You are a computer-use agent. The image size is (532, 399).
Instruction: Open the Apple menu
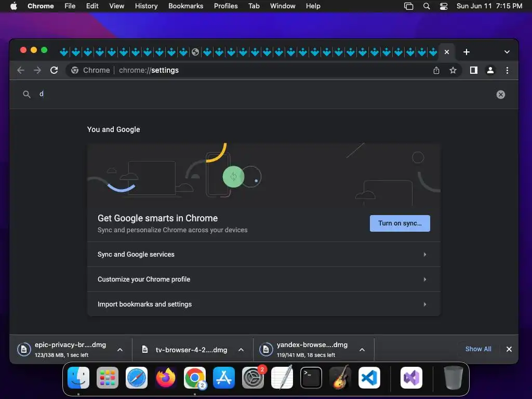point(14,6)
